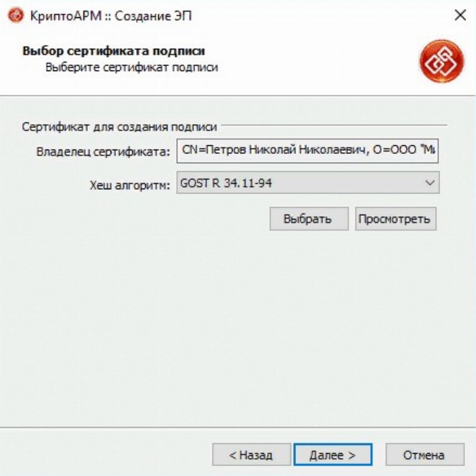476x476 pixels.
Task: Click the Владелец сертификата label
Action: click(103, 151)
